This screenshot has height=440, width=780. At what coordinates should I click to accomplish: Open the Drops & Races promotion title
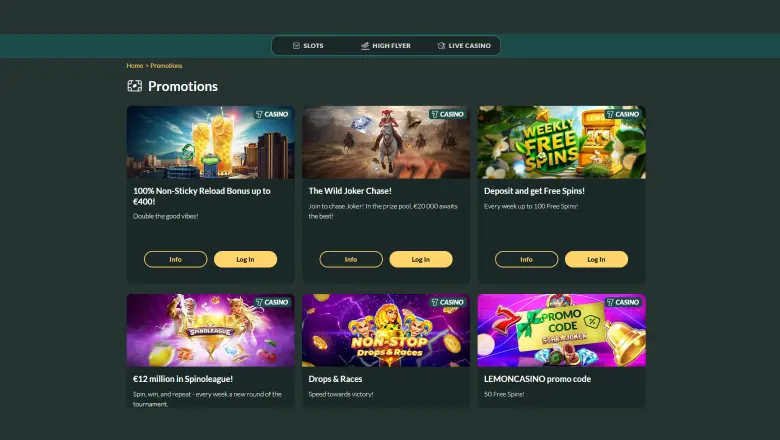(336, 379)
